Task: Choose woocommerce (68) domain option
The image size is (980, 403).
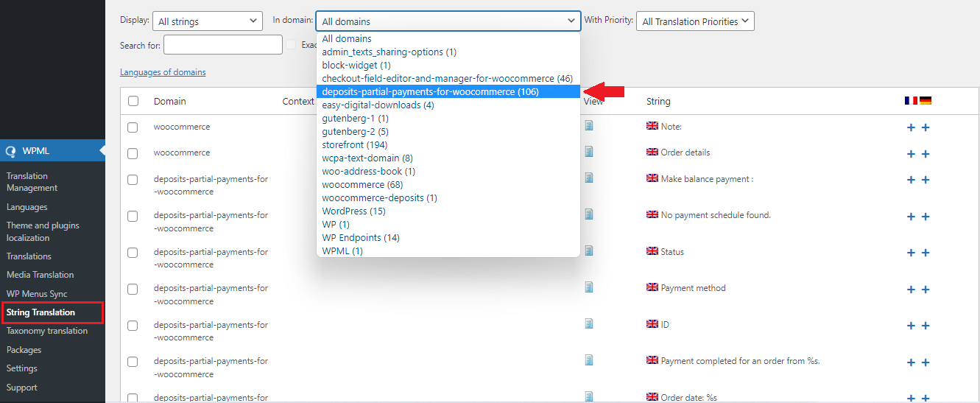Action: [448, 185]
